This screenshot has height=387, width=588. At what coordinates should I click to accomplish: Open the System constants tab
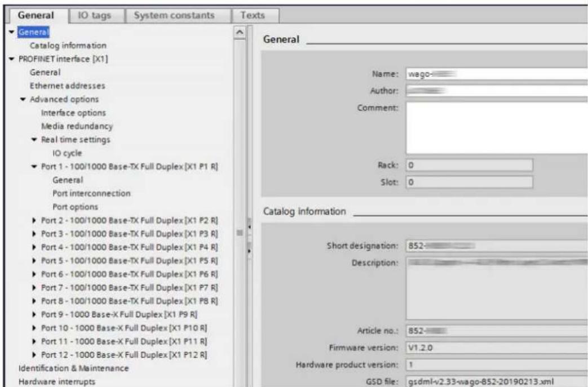pyautogui.click(x=174, y=15)
